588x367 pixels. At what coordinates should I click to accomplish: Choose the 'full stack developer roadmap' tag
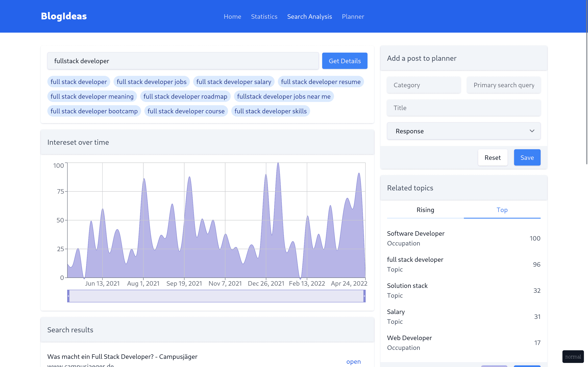click(185, 97)
